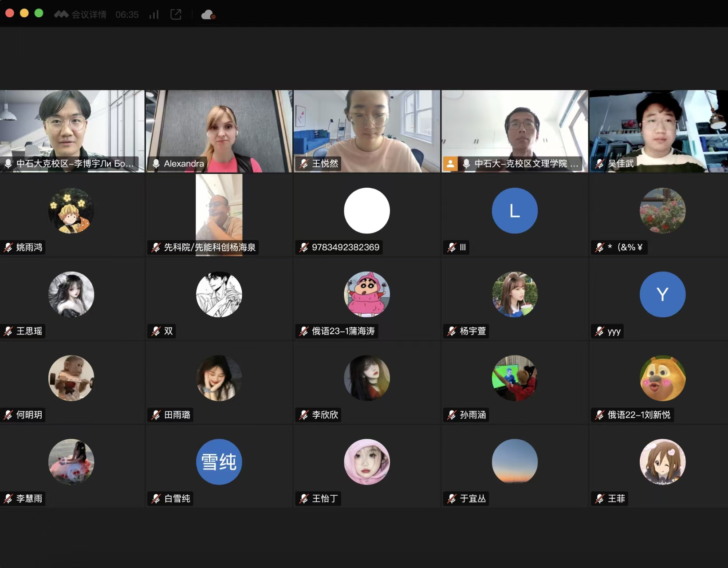Click the 雪纯 avatar for 白雪纯
The width and height of the screenshot is (728, 568).
coord(219,462)
